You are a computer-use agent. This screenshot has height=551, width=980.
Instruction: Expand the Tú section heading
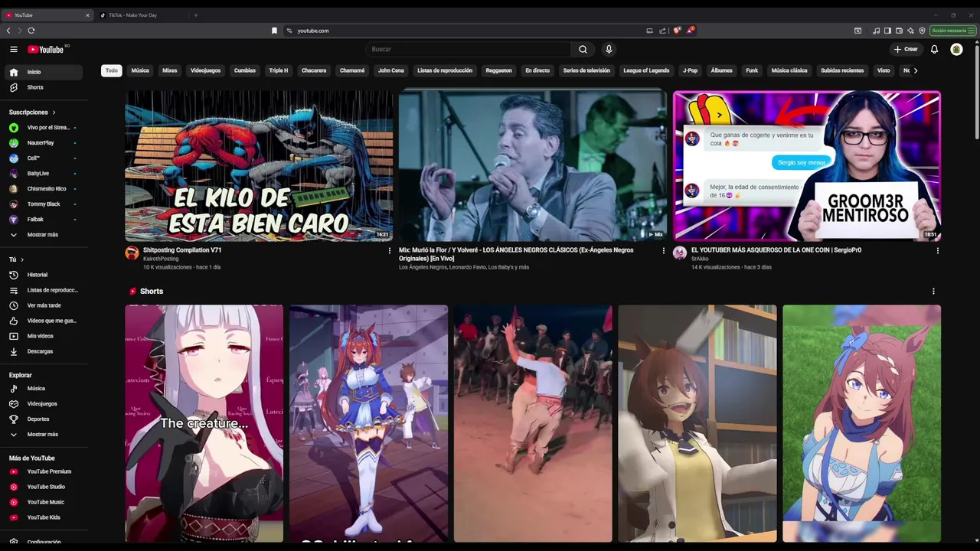pos(16,259)
